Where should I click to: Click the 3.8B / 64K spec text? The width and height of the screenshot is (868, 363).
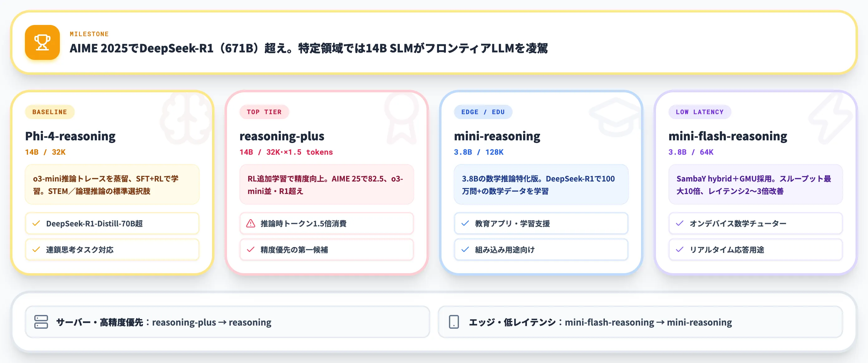[x=691, y=152]
